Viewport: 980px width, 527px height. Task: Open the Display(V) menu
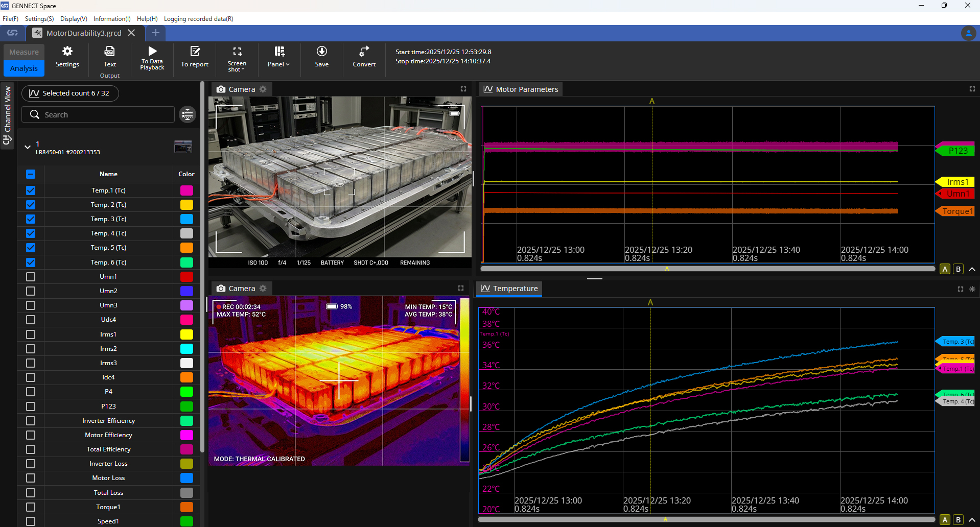[x=74, y=19]
